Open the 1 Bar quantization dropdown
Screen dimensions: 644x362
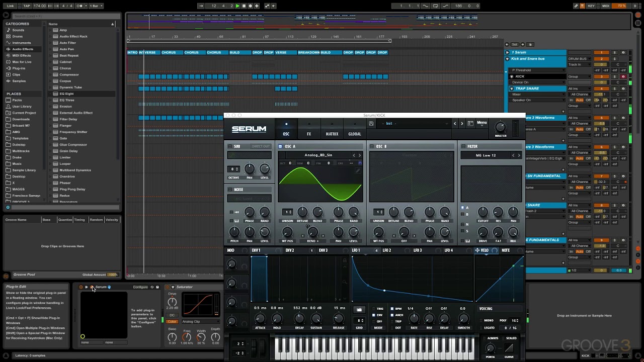point(96,6)
